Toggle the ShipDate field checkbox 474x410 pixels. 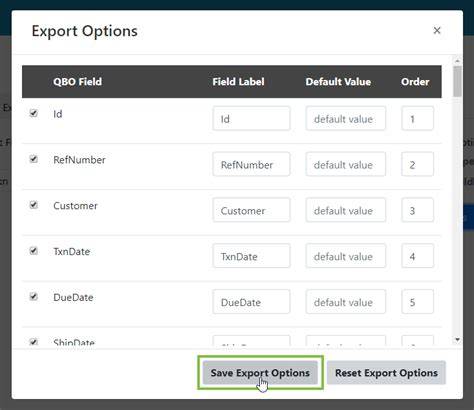point(34,342)
